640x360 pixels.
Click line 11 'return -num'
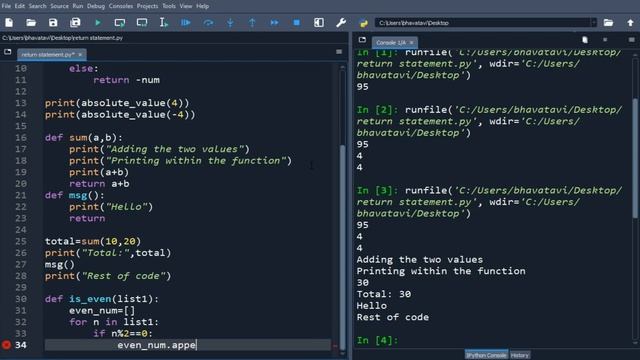coord(127,80)
